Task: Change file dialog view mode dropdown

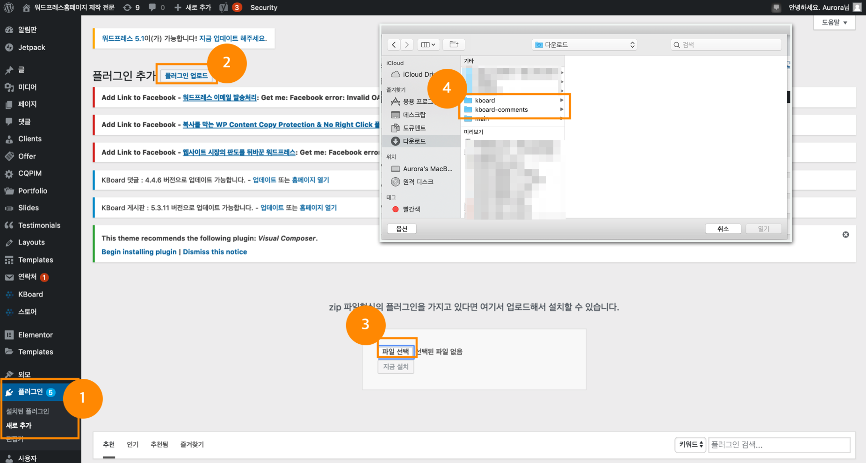Action: (x=428, y=44)
